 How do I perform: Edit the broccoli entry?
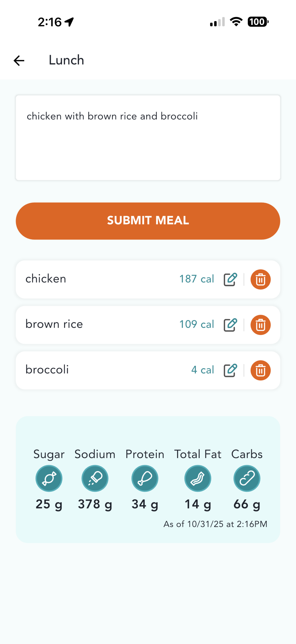pos(230,370)
